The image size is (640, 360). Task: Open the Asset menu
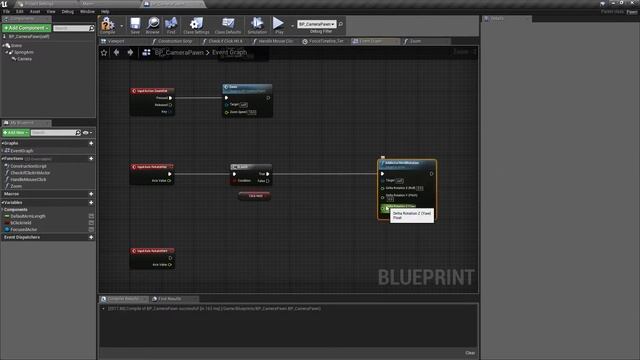(35, 12)
